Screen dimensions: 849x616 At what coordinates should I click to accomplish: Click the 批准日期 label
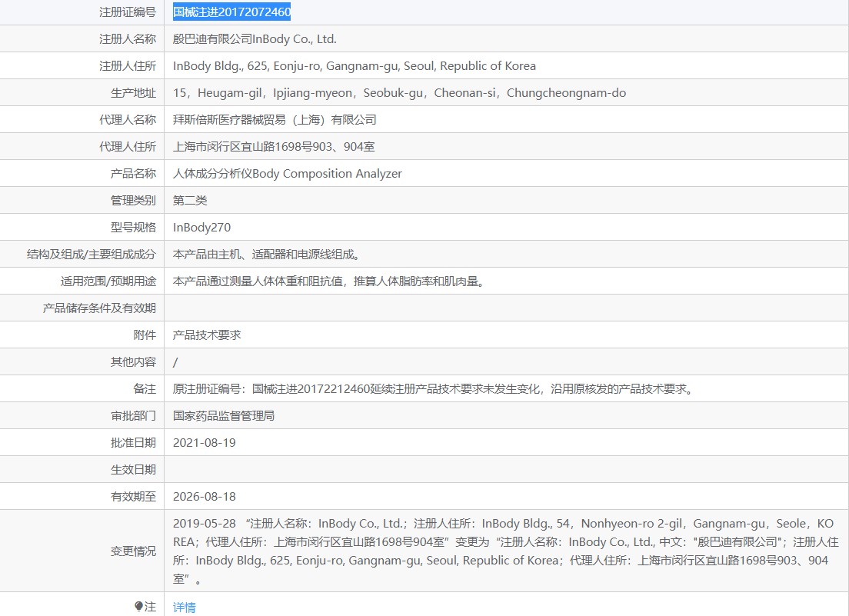click(x=133, y=443)
